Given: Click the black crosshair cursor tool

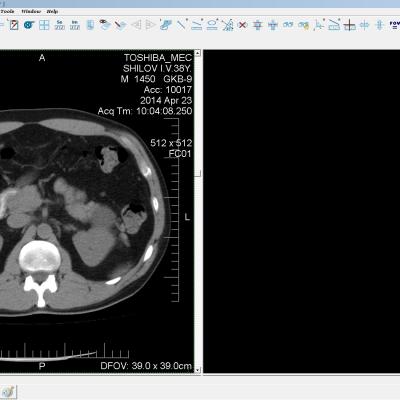Looking at the screenshot, I should 349,25.
